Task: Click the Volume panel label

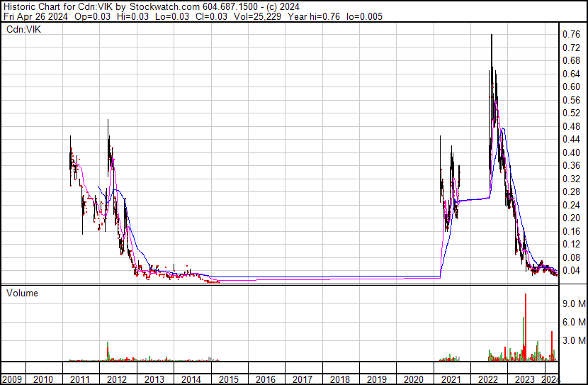Action: [x=22, y=293]
